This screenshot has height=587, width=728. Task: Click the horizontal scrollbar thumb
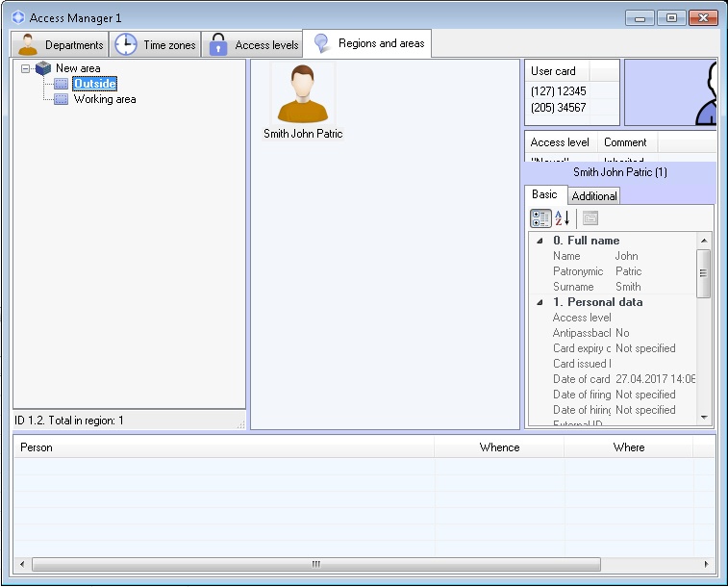[316, 564]
